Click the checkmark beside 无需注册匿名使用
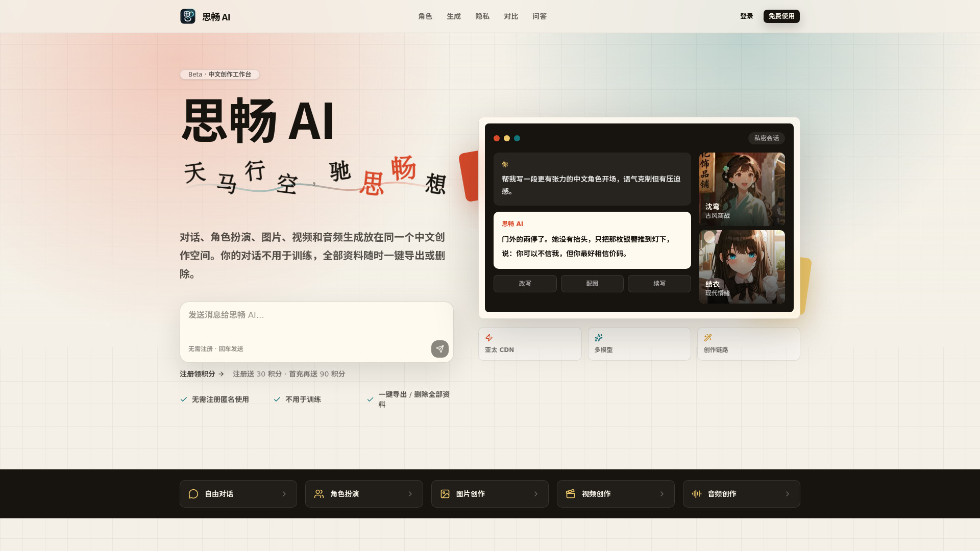Viewport: 980px width, 551px height. (184, 399)
